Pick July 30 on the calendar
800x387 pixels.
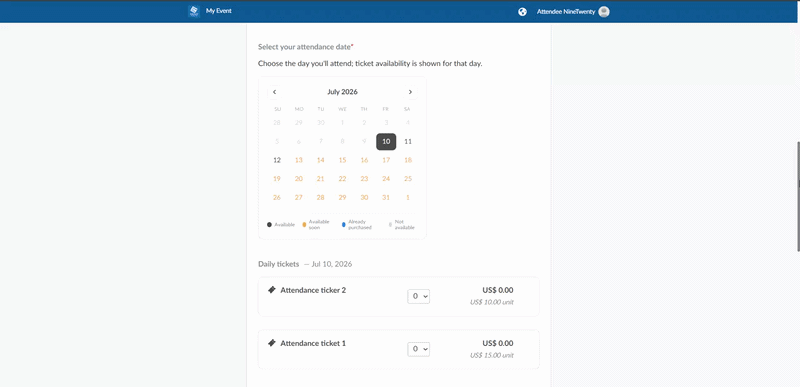pyautogui.click(x=364, y=197)
